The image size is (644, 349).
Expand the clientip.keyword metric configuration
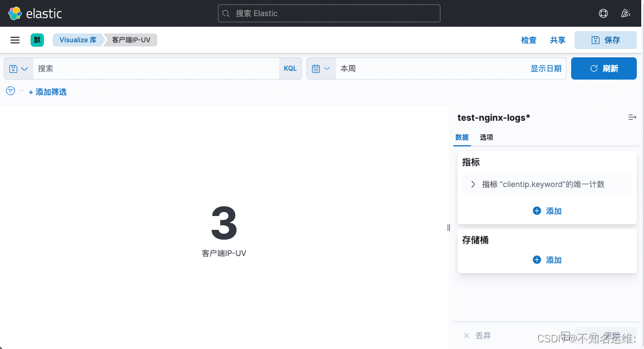[x=473, y=184]
